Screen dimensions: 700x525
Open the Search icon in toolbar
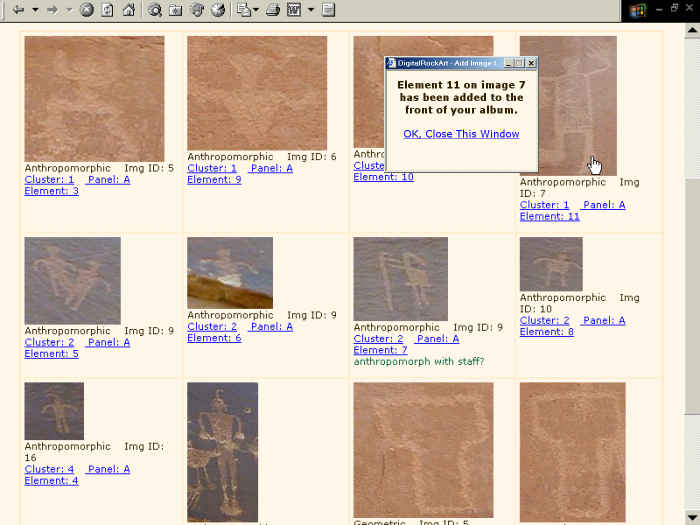155,10
